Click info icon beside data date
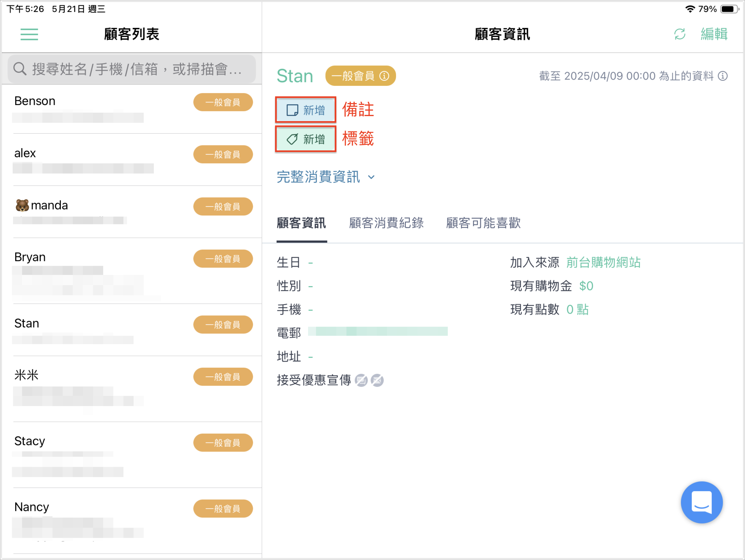Image resolution: width=745 pixels, height=560 pixels. click(723, 76)
